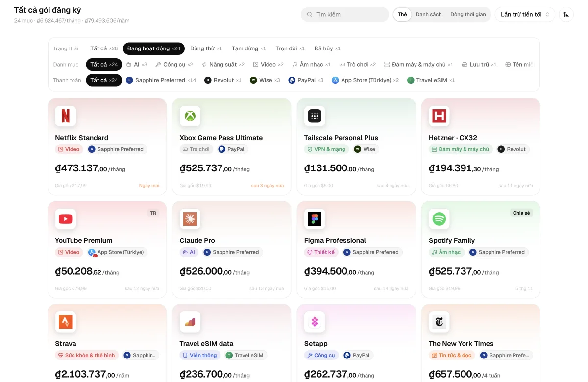Open the Xbox Game Pass Ultimate title
Viewport: 588px width, 382px height.
[x=221, y=138]
